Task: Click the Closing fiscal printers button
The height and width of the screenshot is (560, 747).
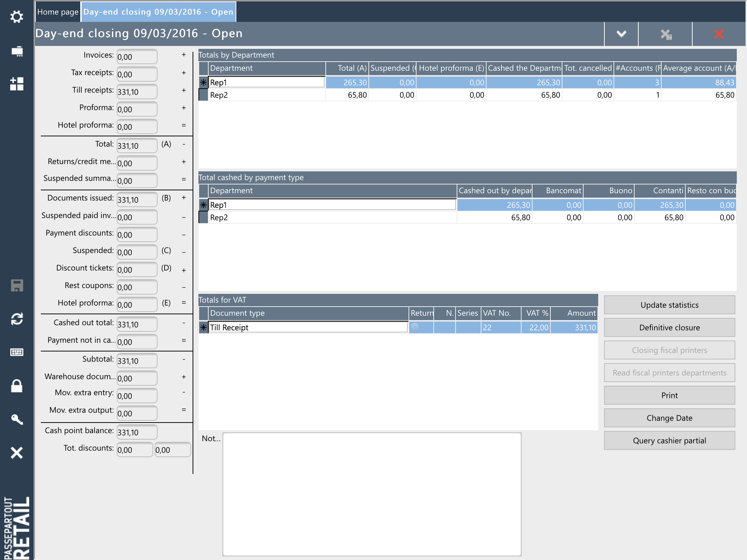Action: 669,350
